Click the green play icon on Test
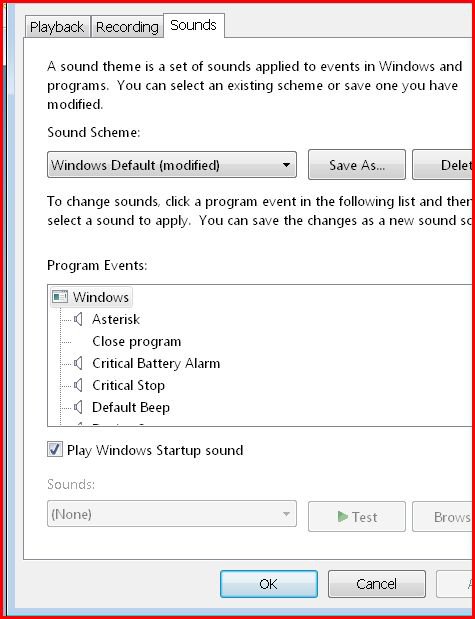 click(x=343, y=516)
